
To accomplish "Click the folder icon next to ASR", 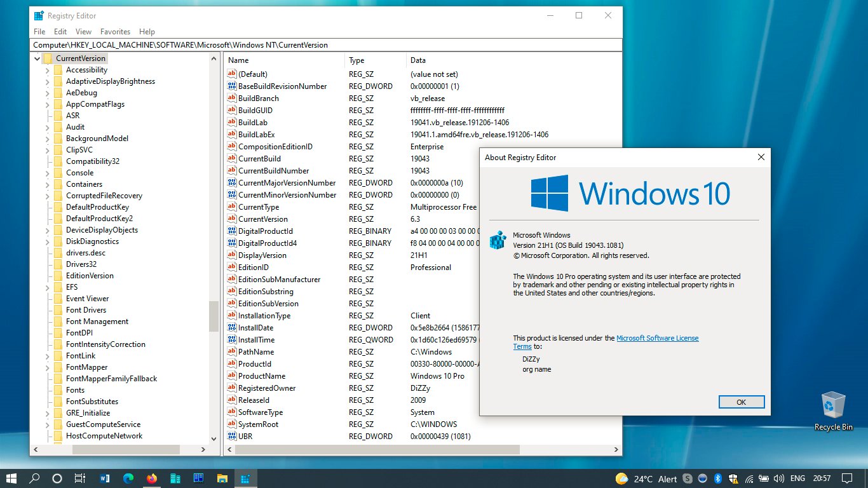I will point(58,116).
